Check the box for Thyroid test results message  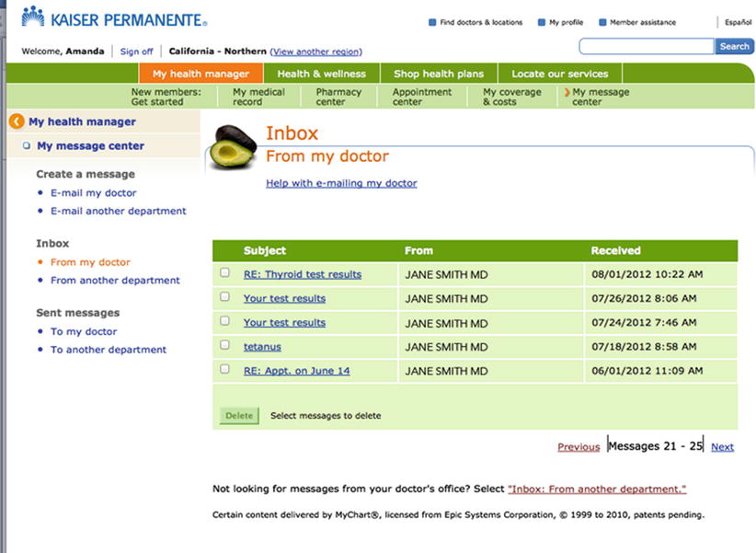coord(225,273)
